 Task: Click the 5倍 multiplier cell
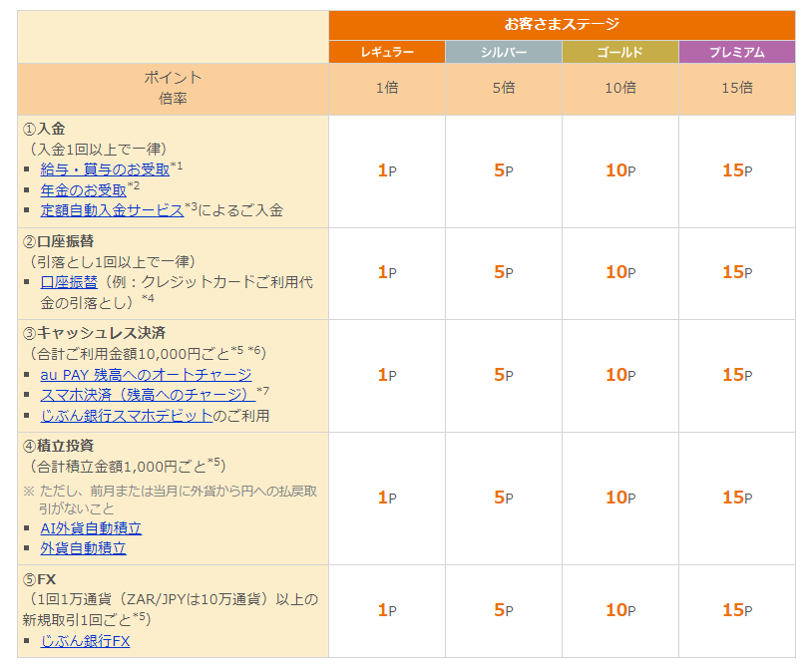(504, 88)
